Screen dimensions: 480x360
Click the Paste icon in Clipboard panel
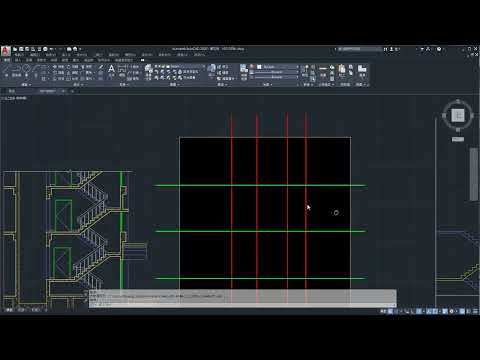click(x=342, y=71)
